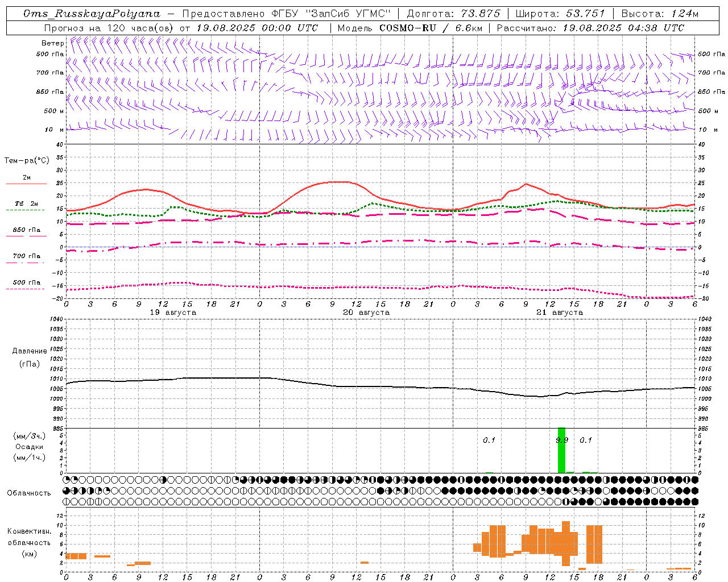
Task: Click the longitude value Долгота: 73.875
Action: click(454, 14)
